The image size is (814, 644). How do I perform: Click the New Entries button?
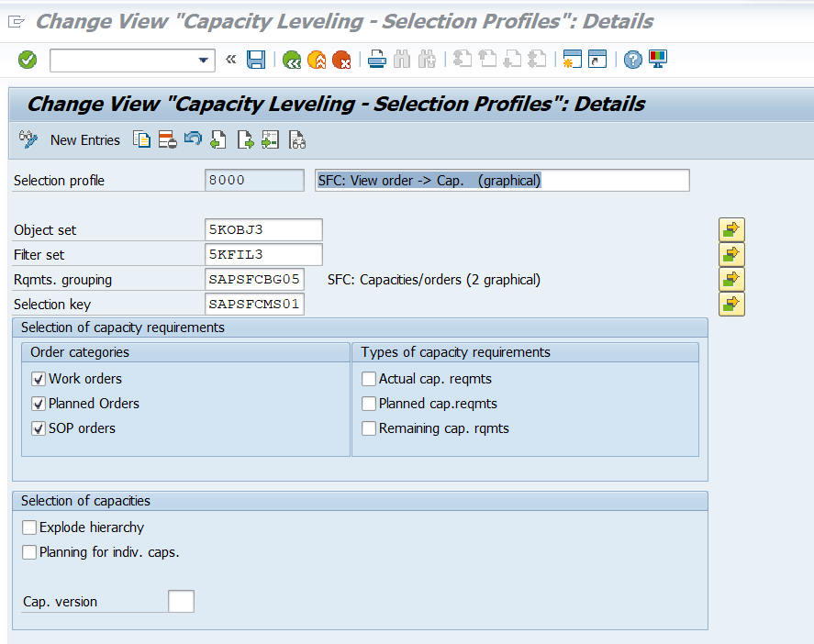tap(84, 140)
